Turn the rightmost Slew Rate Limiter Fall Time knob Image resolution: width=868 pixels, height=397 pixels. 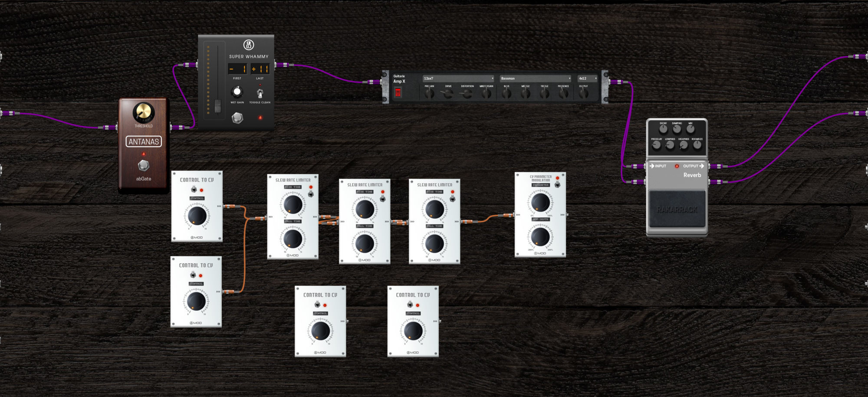434,243
